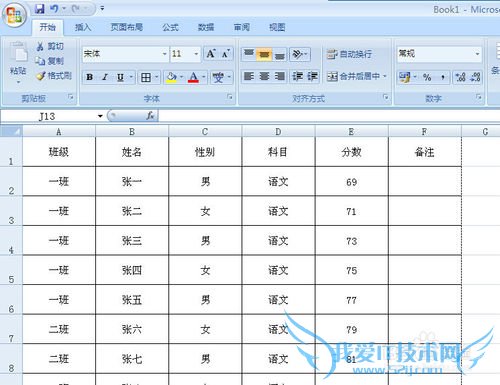Apply yellow fill color
500x385 pixels.
click(x=171, y=77)
